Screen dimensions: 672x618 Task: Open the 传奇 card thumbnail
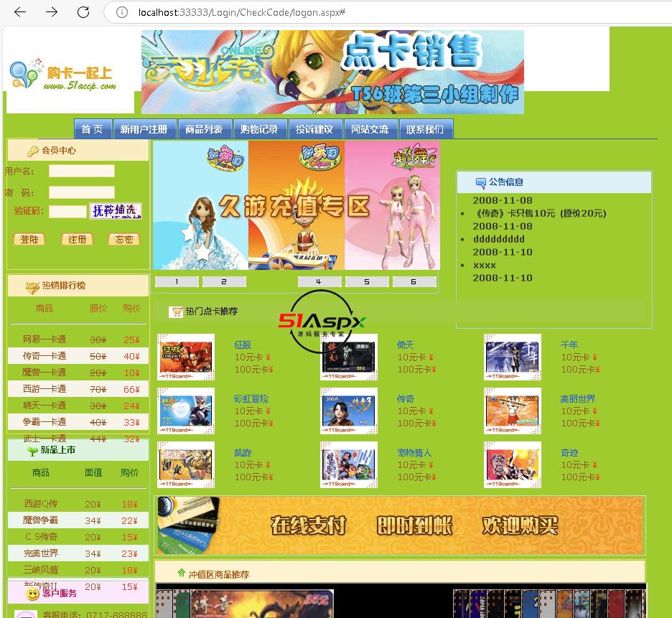point(349,411)
